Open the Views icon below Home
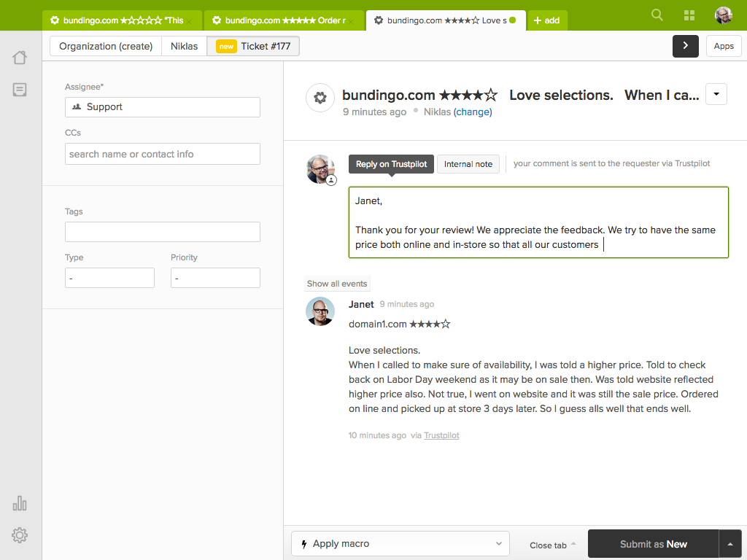This screenshot has width=747, height=560. tap(20, 89)
